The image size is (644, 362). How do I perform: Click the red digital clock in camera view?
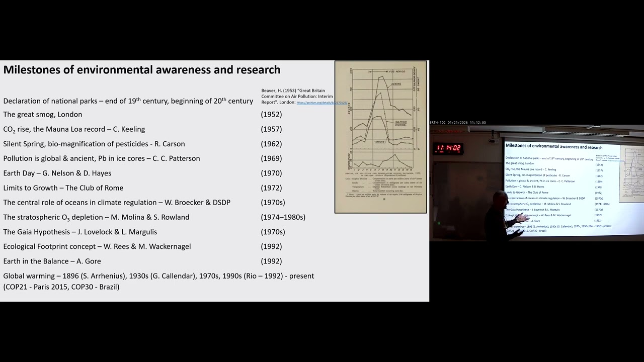448,148
